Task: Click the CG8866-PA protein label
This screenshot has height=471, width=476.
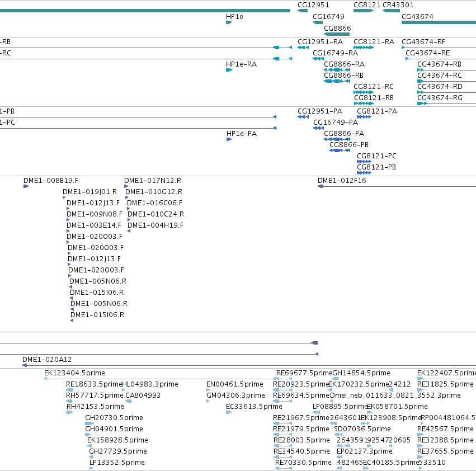Action: pyautogui.click(x=344, y=134)
